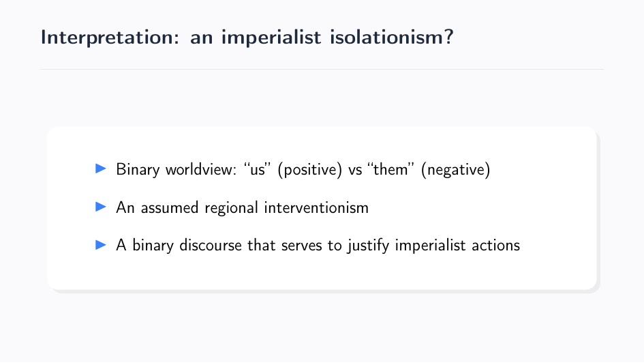Click the horizontal divider line under the title
The height and width of the screenshot is (363, 644).
pos(322,69)
